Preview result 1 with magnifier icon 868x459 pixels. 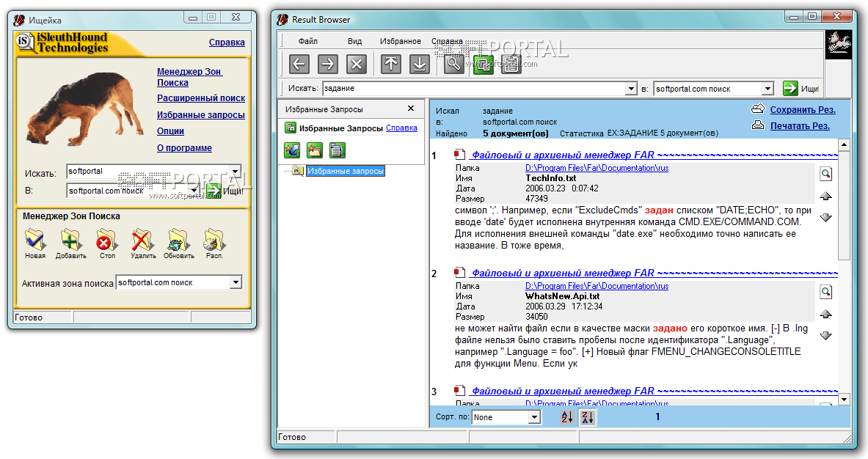(826, 174)
